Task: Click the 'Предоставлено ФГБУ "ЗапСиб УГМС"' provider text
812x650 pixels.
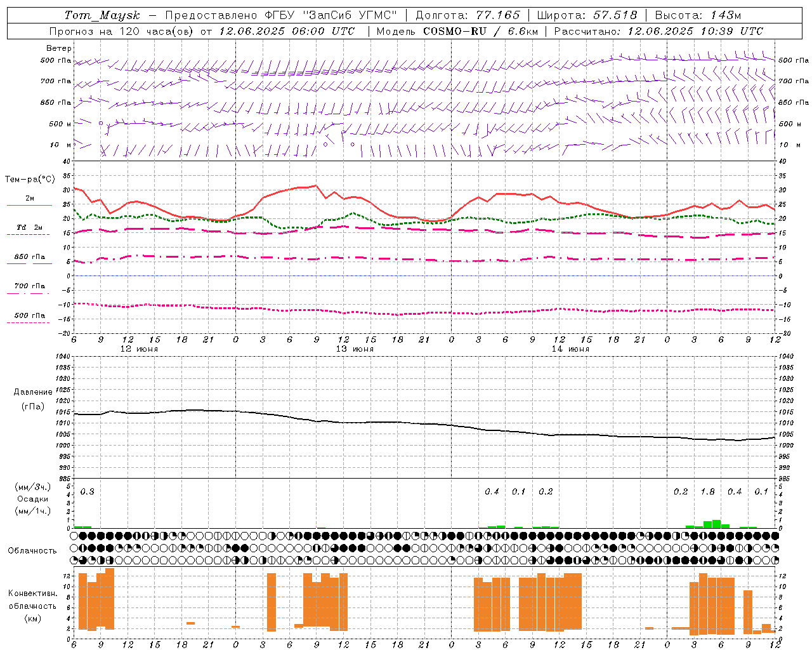Action: (x=281, y=15)
